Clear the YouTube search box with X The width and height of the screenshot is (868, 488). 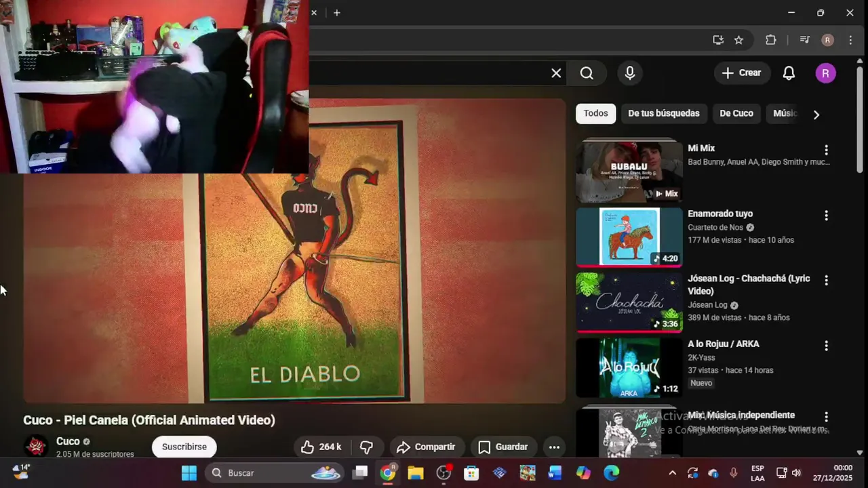click(x=556, y=73)
